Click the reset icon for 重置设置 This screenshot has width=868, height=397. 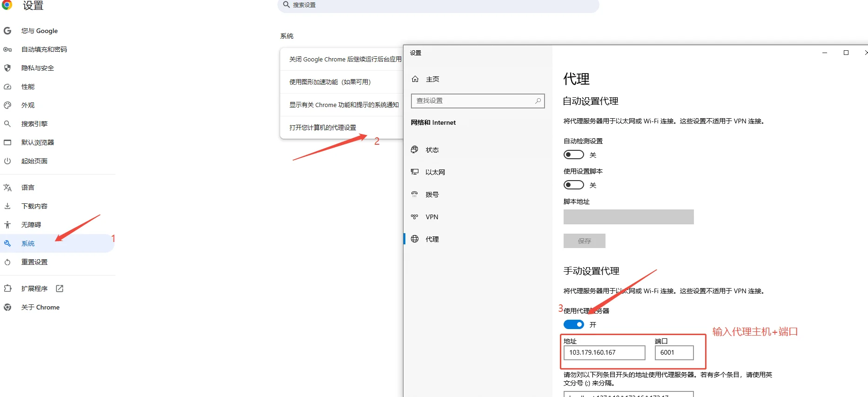click(7, 262)
